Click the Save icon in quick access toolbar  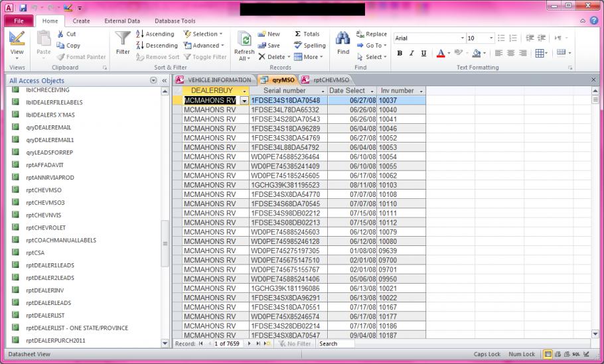(23, 7)
